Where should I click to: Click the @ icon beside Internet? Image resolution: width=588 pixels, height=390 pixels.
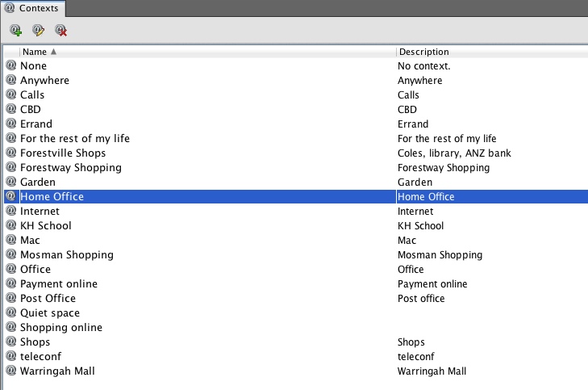click(11, 212)
